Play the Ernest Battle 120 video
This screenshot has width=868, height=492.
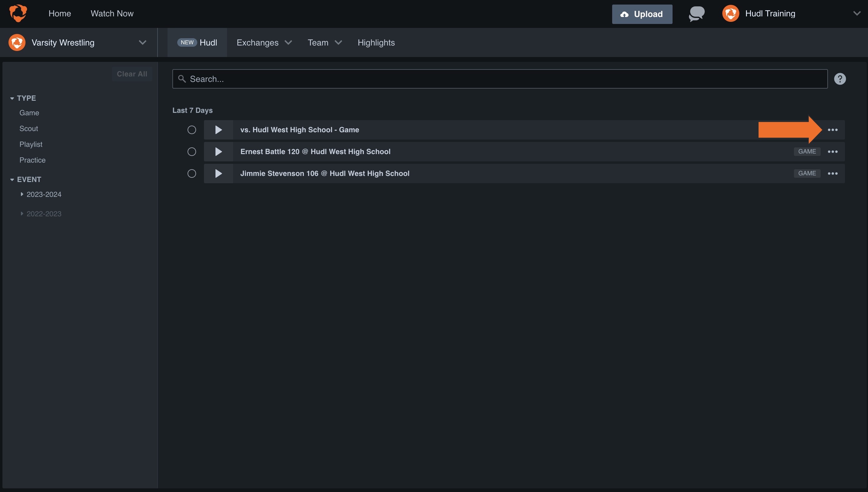(x=218, y=152)
